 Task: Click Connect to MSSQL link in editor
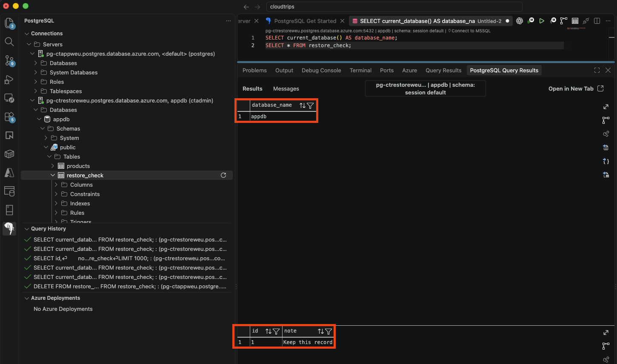[471, 31]
